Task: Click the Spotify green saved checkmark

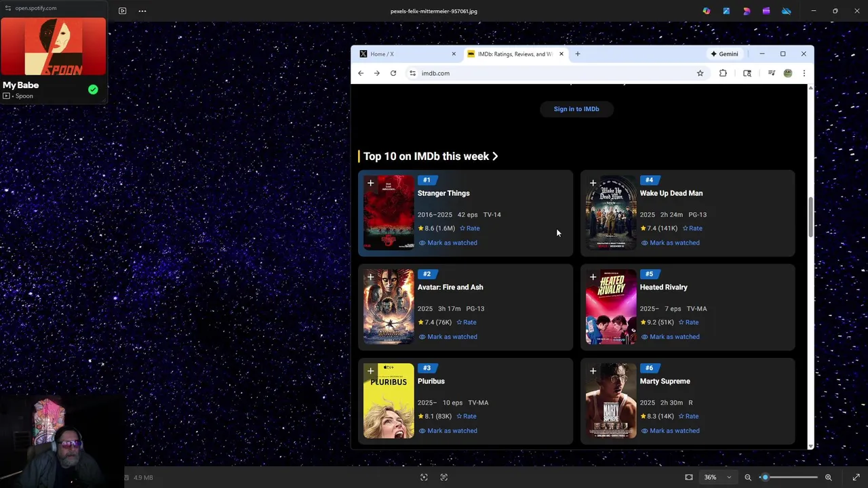Action: [x=93, y=89]
